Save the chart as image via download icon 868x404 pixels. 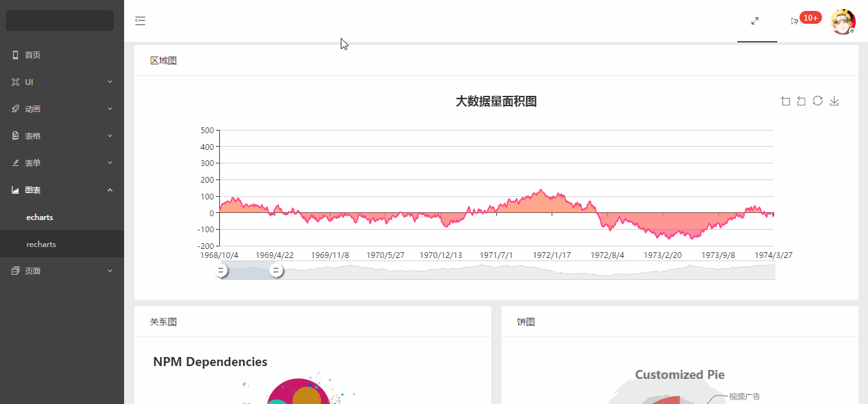(834, 101)
